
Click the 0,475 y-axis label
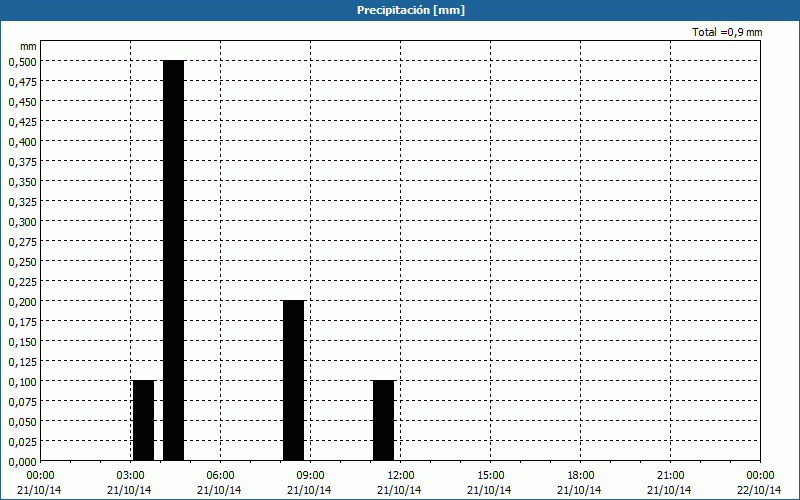pos(22,81)
